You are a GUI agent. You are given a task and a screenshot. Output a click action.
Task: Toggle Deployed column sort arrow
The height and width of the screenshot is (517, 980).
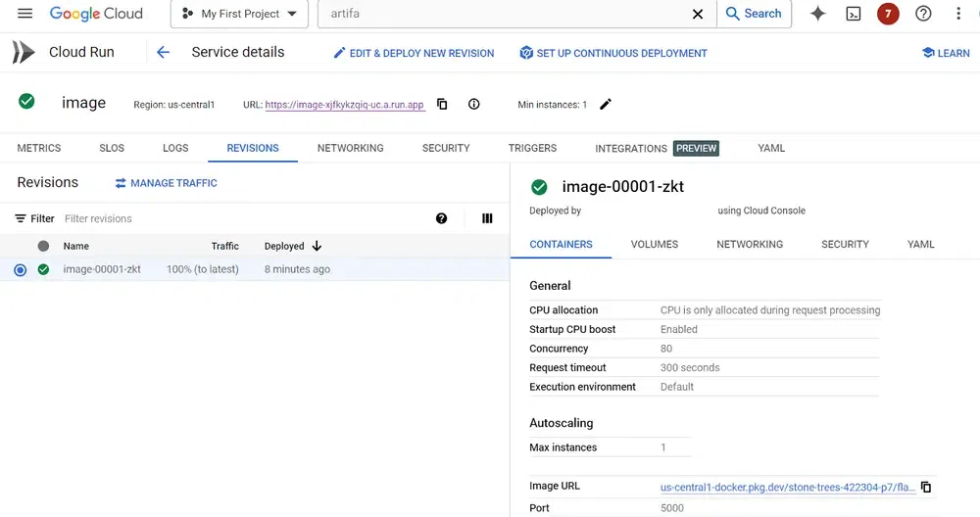pyautogui.click(x=317, y=246)
